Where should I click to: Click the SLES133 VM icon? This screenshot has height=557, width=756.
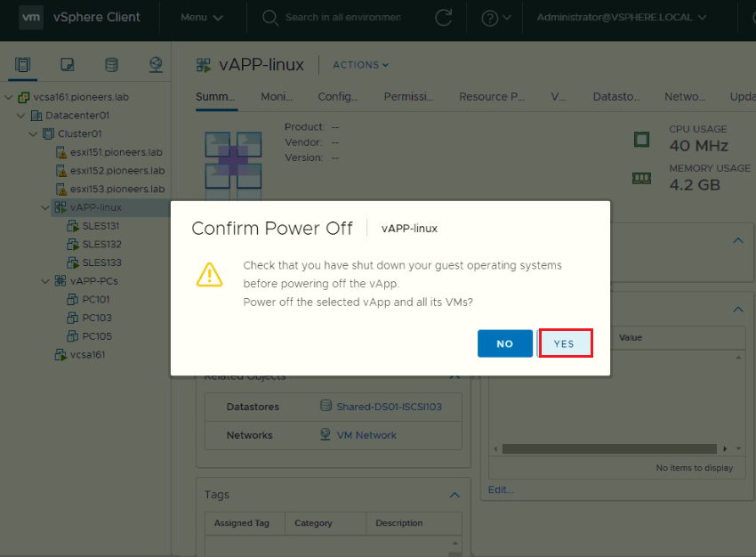pyautogui.click(x=73, y=262)
